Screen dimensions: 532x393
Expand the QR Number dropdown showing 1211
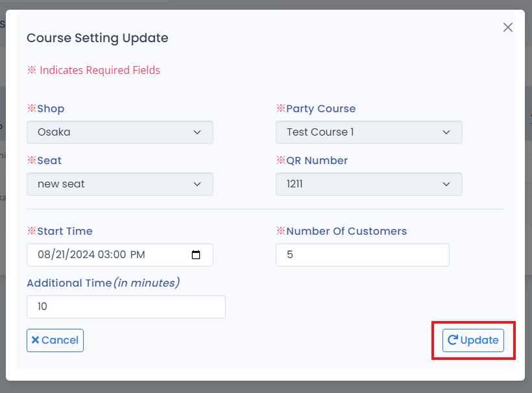point(369,184)
